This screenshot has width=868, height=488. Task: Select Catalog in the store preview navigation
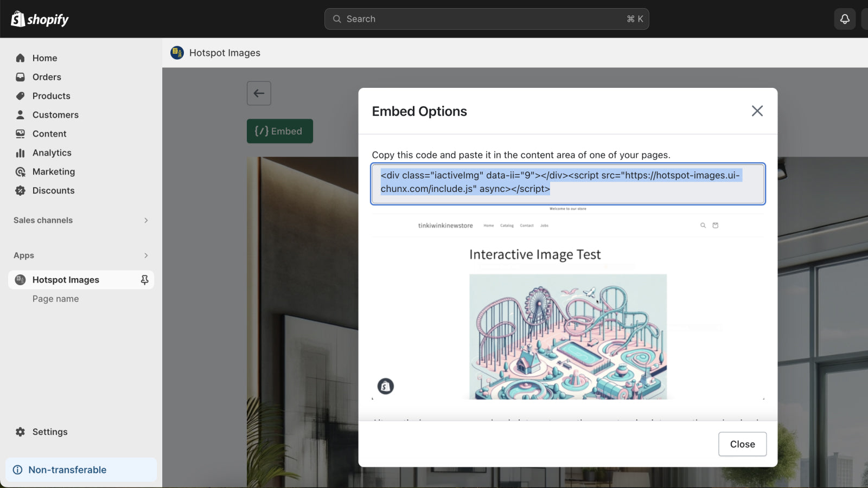[507, 226]
